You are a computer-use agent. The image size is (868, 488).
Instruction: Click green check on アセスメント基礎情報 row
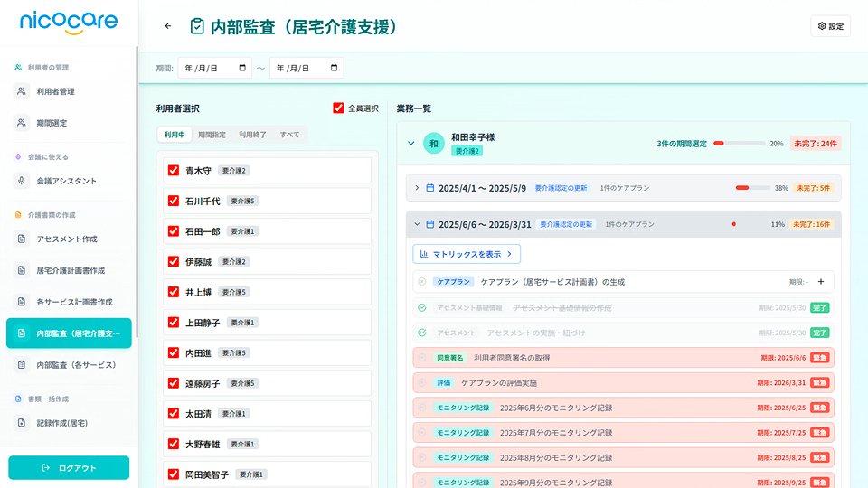pos(422,307)
